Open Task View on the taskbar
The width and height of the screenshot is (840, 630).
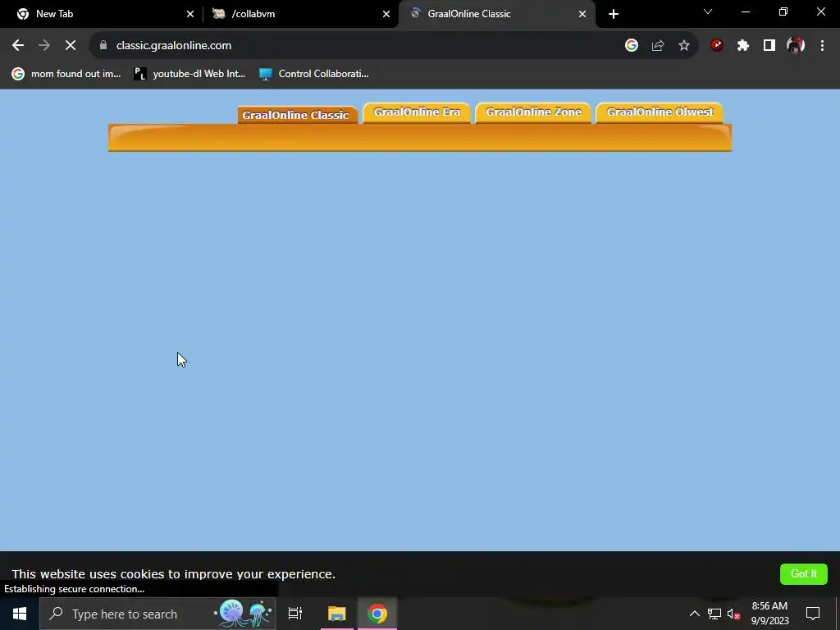[295, 614]
